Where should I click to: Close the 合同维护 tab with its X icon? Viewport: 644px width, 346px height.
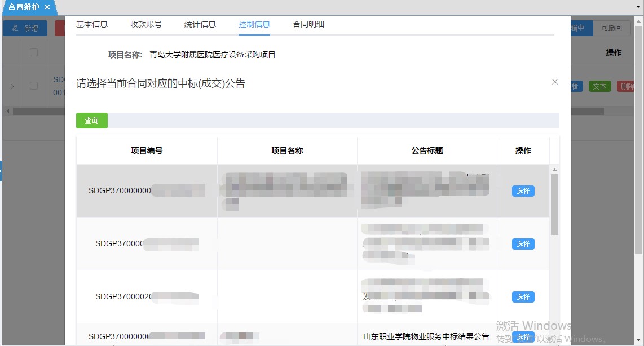(47, 7)
